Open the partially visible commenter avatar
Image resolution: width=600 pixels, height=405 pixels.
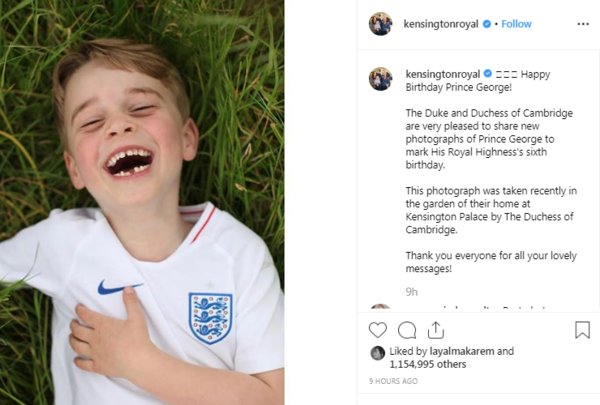click(x=380, y=309)
